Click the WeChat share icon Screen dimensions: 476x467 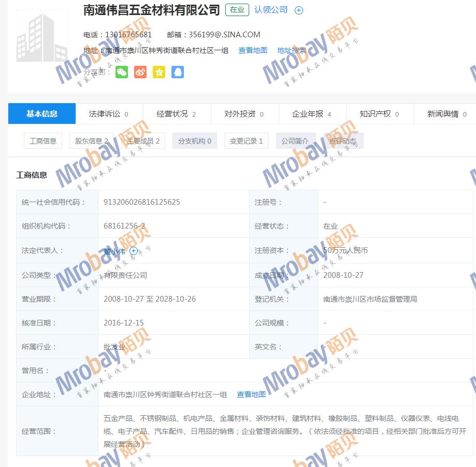(x=122, y=72)
